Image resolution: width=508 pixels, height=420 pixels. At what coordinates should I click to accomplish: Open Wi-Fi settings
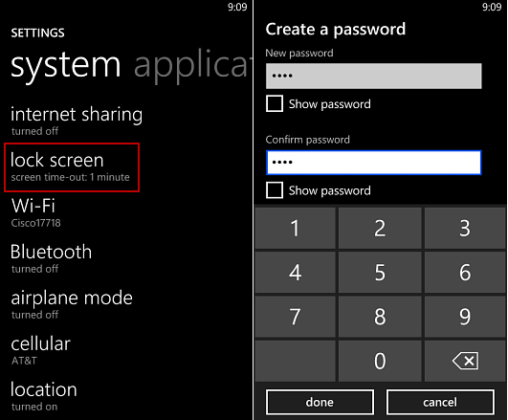pos(35,212)
